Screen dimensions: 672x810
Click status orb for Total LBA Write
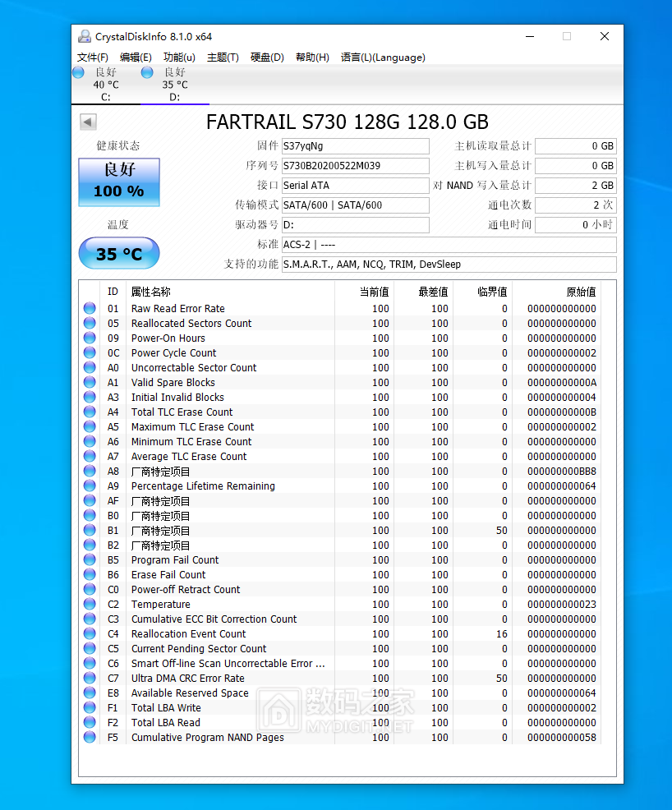[x=90, y=707]
